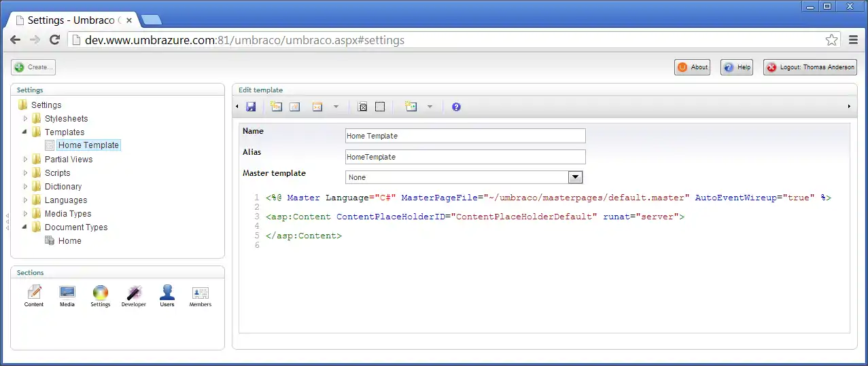This screenshot has height=366, width=868.
Task: Open the Chrome menu icon
Action: pyautogui.click(x=854, y=40)
